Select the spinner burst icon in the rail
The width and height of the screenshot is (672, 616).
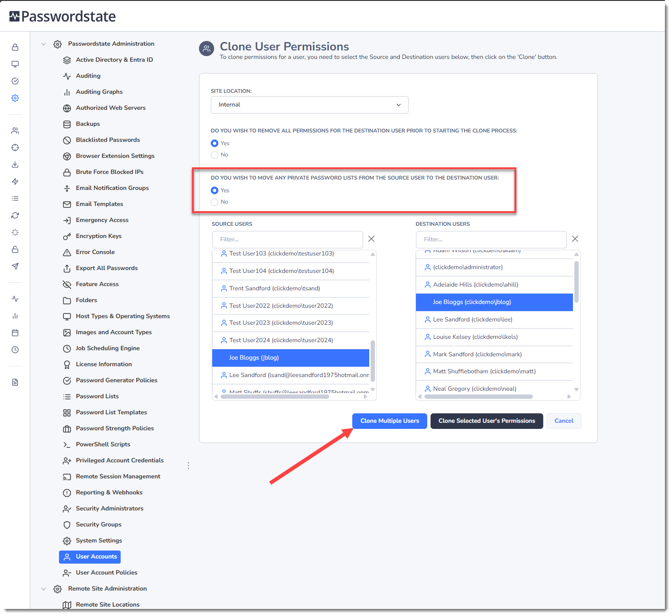coord(15,232)
